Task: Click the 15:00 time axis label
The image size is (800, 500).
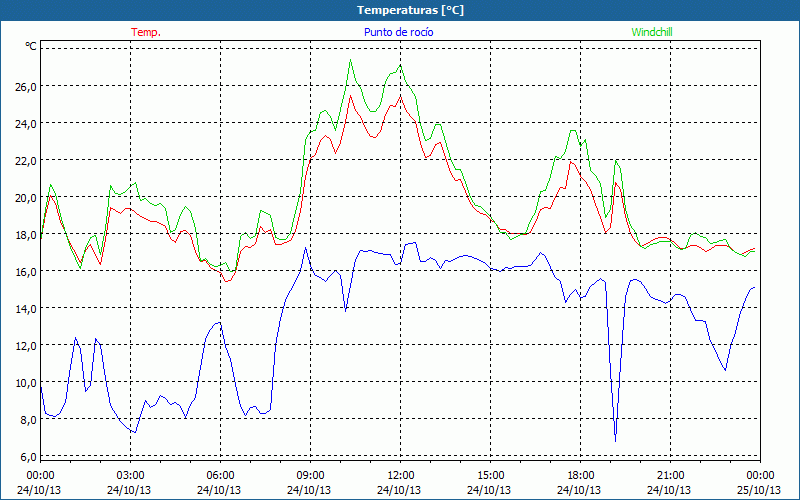Action: point(491,476)
